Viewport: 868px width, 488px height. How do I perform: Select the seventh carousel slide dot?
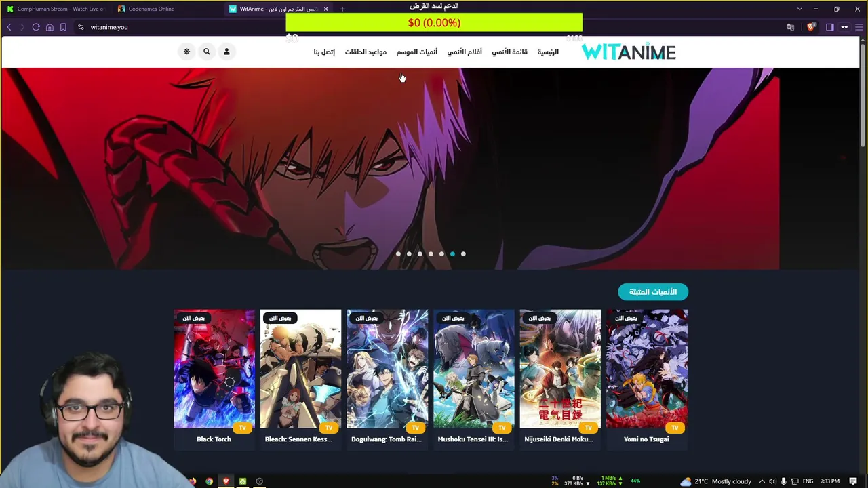[463, 254]
